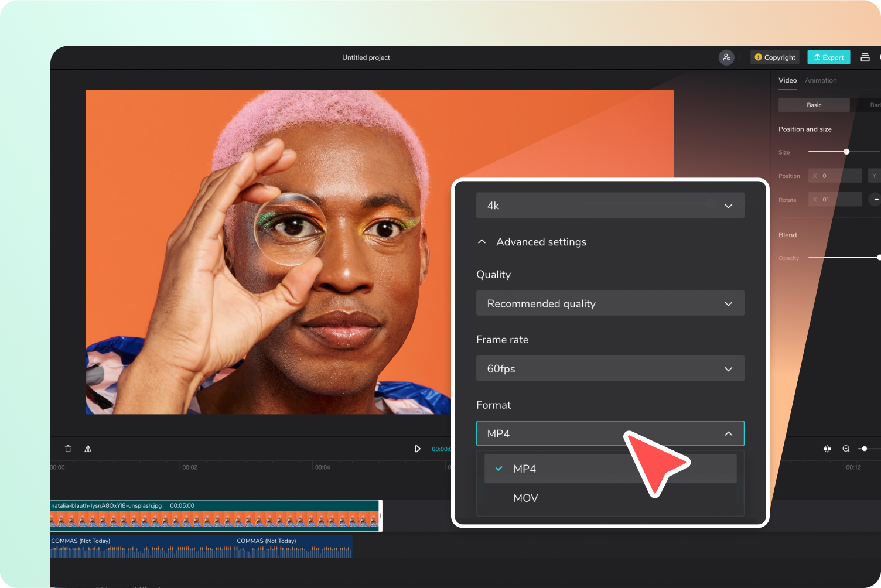The height and width of the screenshot is (588, 881).
Task: Adjust the Size slider handle
Action: click(x=846, y=152)
